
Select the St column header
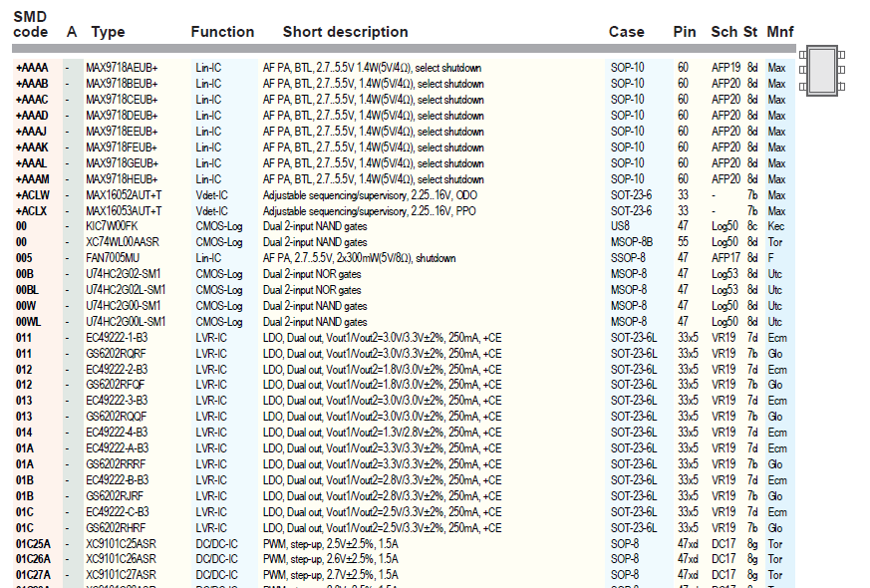(x=750, y=32)
